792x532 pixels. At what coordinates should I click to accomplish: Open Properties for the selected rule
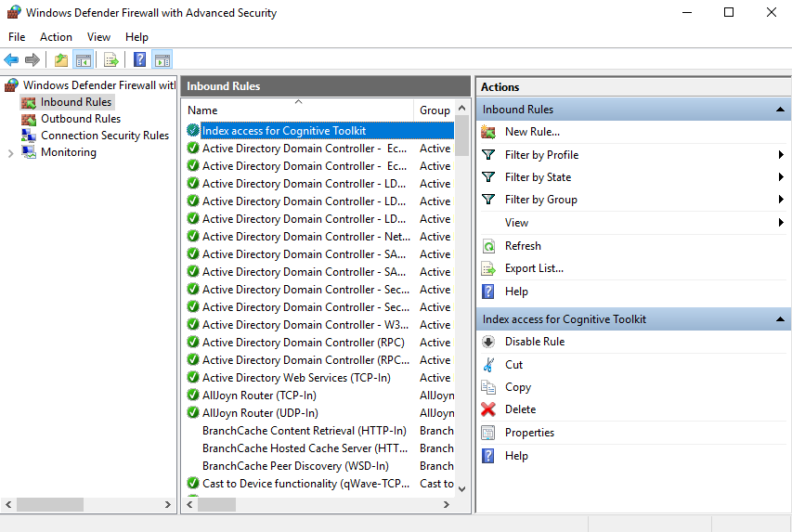coord(529,433)
